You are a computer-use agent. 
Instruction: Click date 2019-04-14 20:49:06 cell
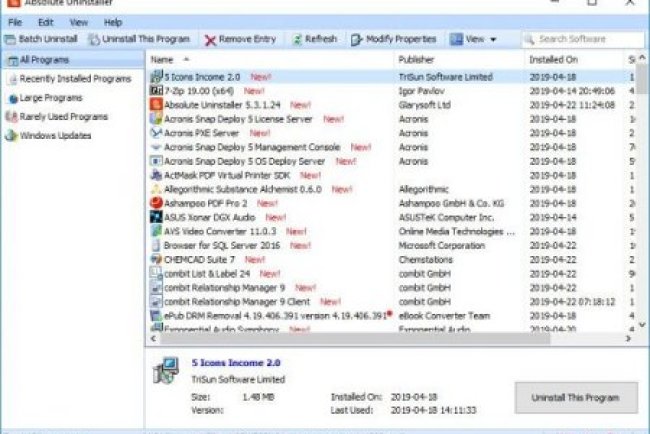[x=572, y=91]
